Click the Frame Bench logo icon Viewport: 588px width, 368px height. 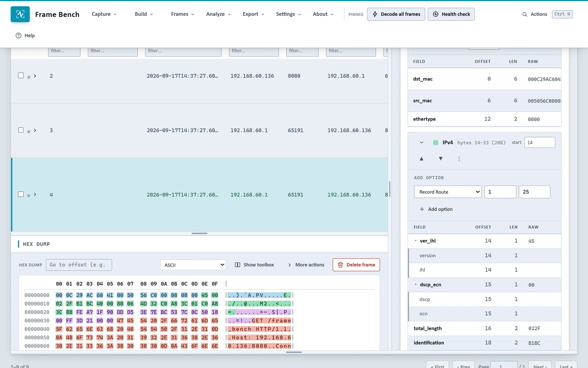[x=20, y=14]
